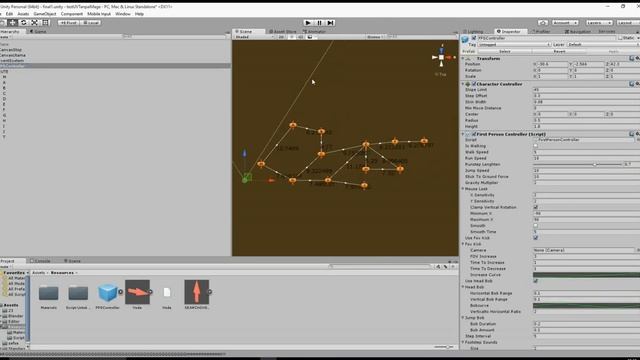Select the Rotate tool in the toolbar
The image size is (640, 360).
pos(24,23)
